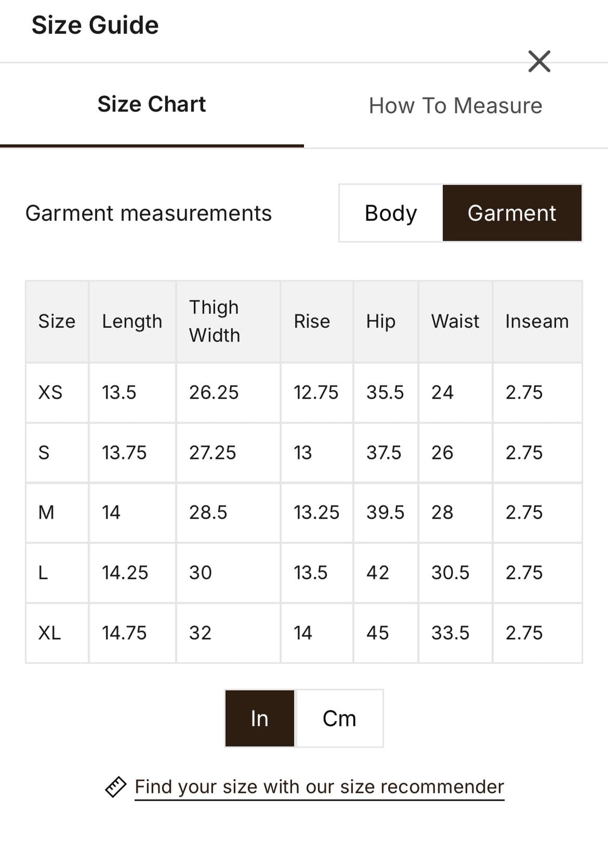
Task: Select the XL size row label
Action: [49, 633]
